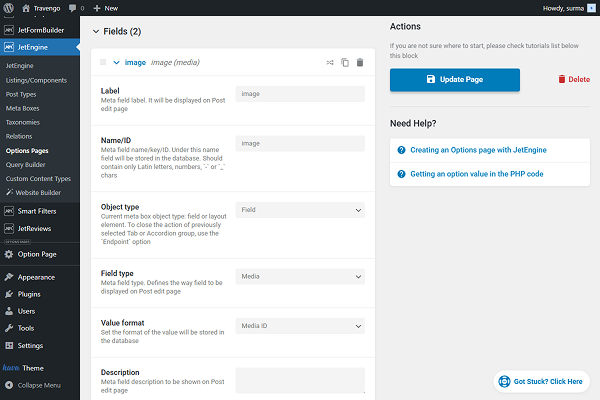The width and height of the screenshot is (600, 400).
Task: Click into the Description text area
Action: click(300, 380)
